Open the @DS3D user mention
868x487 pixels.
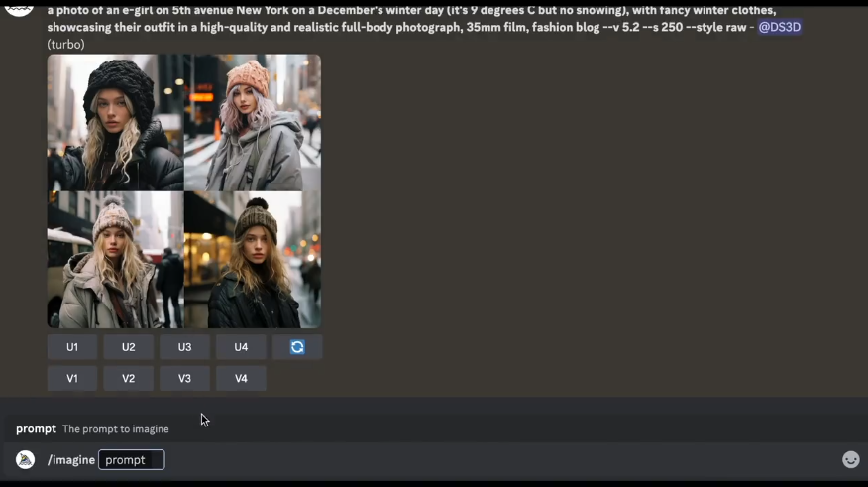click(x=779, y=27)
